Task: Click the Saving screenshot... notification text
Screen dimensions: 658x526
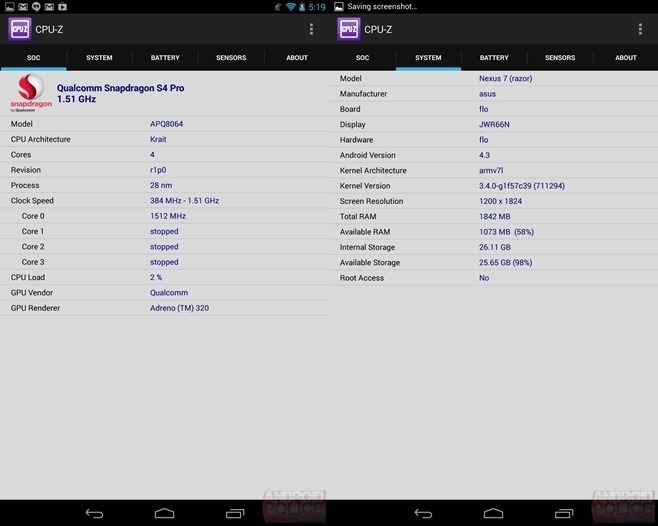Action: click(382, 6)
